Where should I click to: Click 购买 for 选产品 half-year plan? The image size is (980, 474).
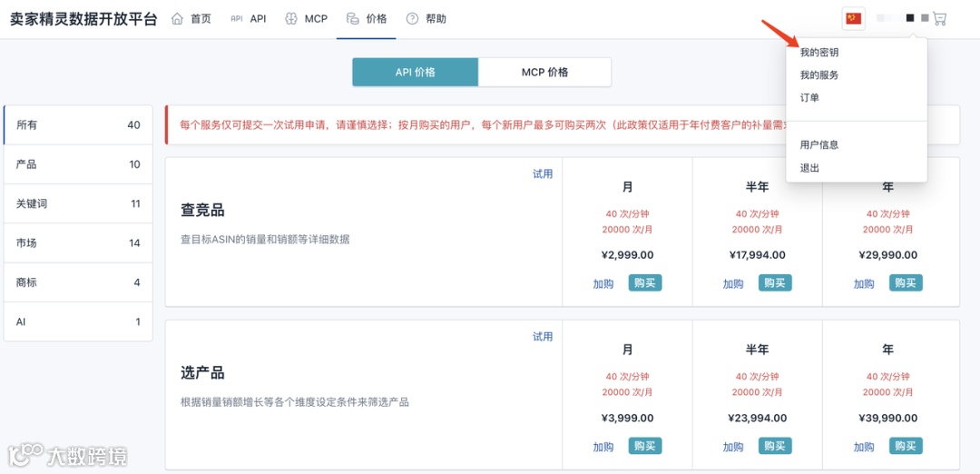tap(775, 446)
